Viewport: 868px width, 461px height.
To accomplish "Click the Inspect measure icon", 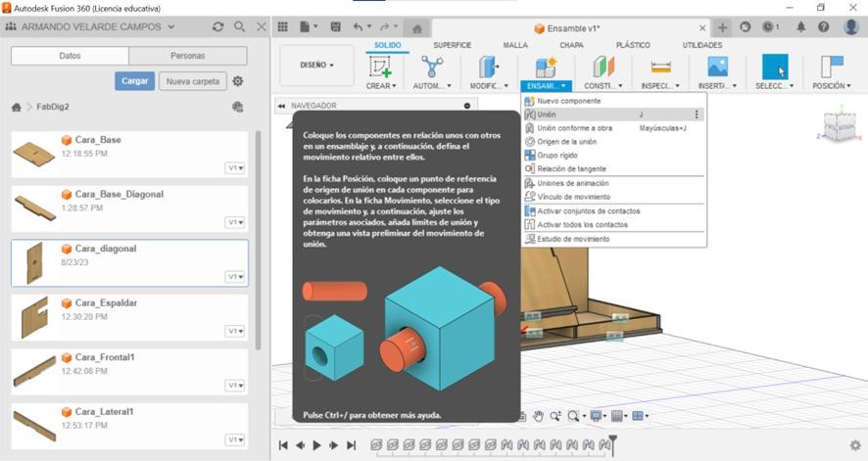I will pos(660,68).
